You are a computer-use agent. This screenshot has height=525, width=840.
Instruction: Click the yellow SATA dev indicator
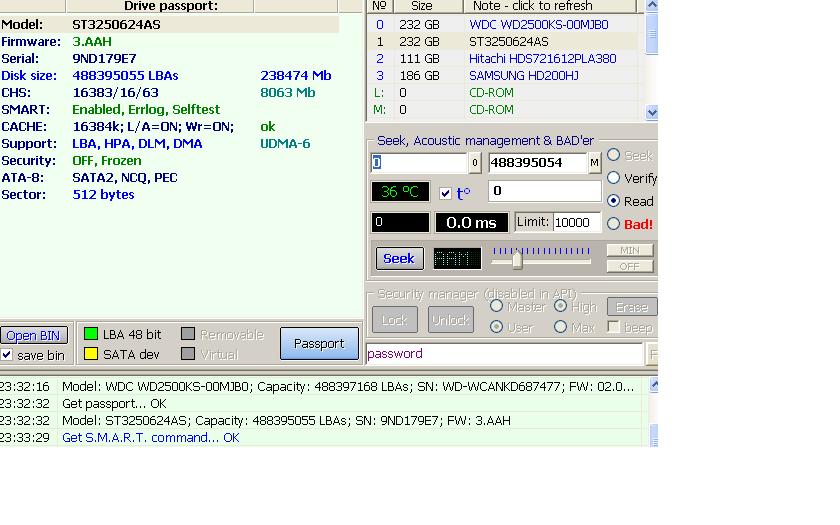tap(91, 354)
